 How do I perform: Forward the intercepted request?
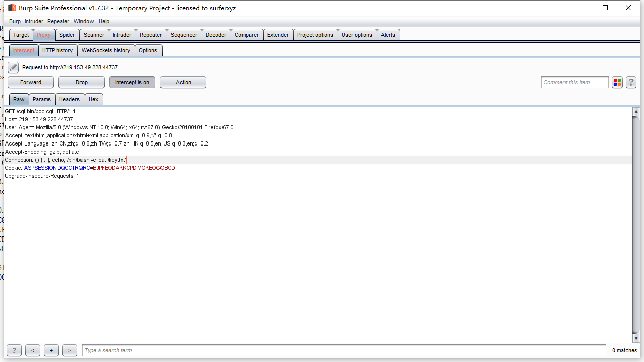(x=31, y=82)
